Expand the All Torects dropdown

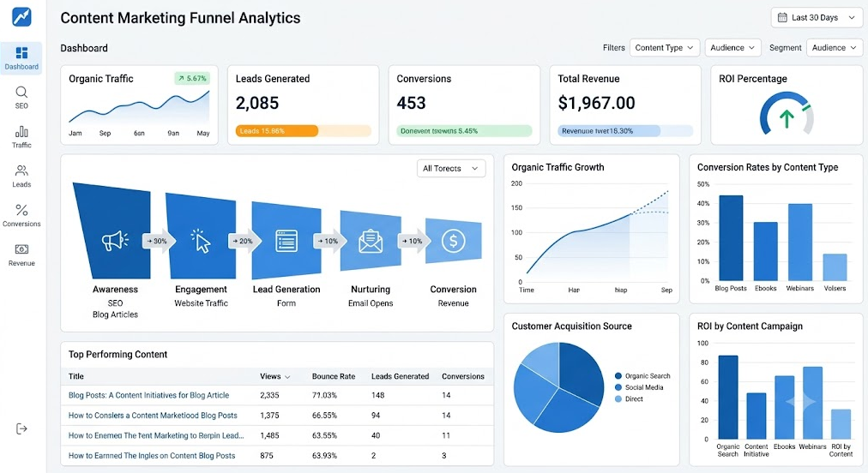[x=450, y=168]
